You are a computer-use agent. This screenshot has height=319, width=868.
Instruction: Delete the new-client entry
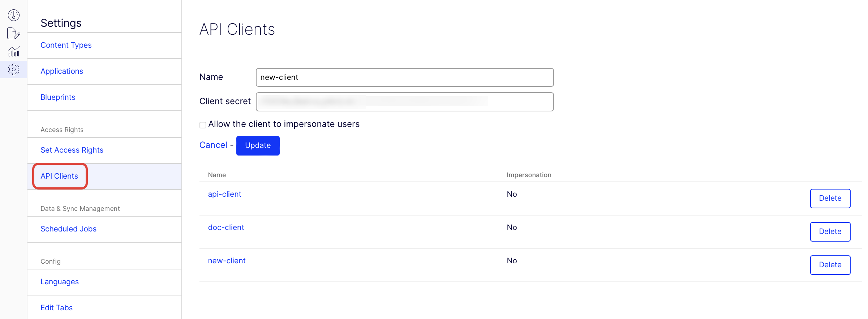830,265
